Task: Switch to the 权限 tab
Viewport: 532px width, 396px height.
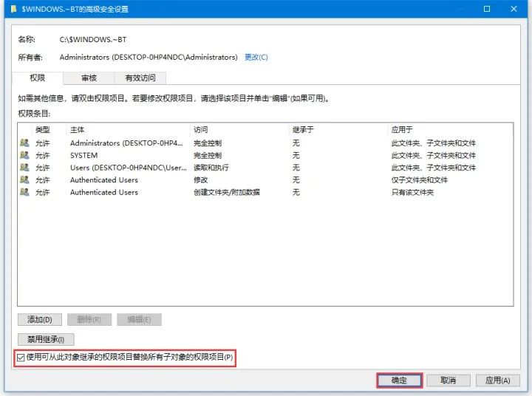Action: click(x=38, y=78)
